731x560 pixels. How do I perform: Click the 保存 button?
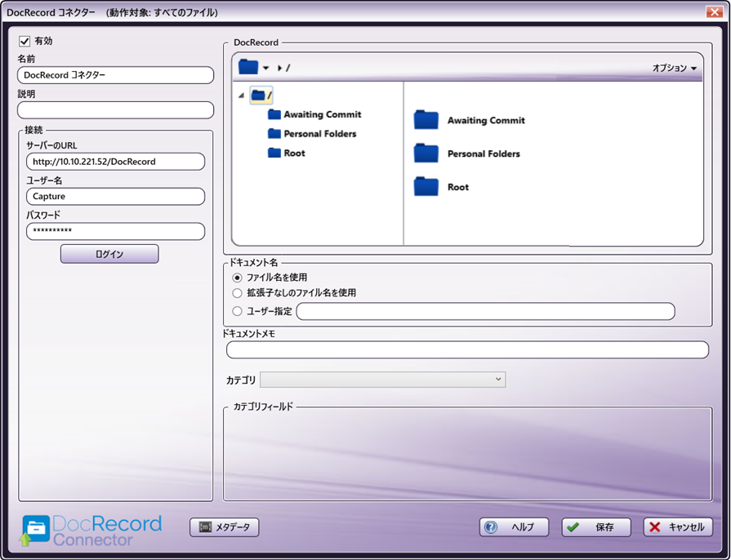(596, 527)
